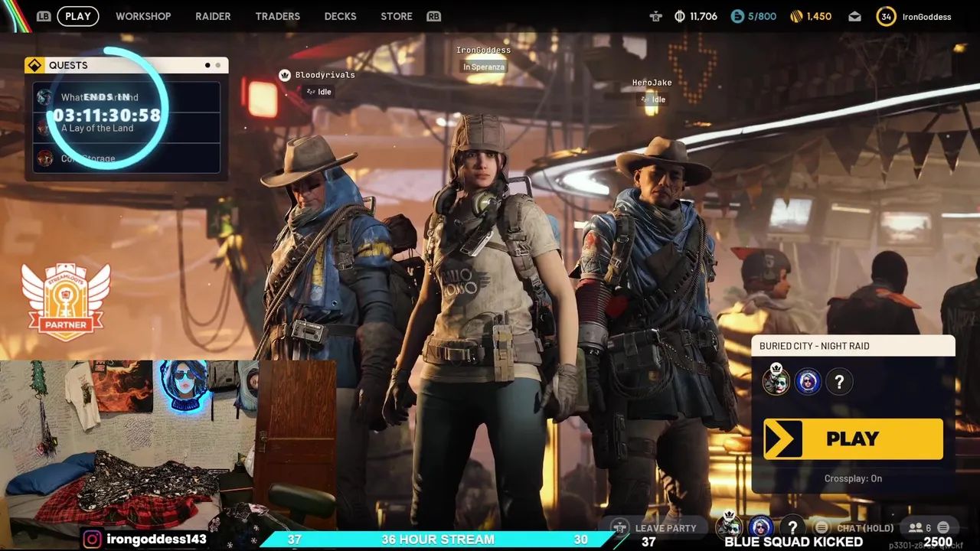Click the LB bumper icon
Image resolution: width=980 pixels, height=551 pixels.
(44, 16)
